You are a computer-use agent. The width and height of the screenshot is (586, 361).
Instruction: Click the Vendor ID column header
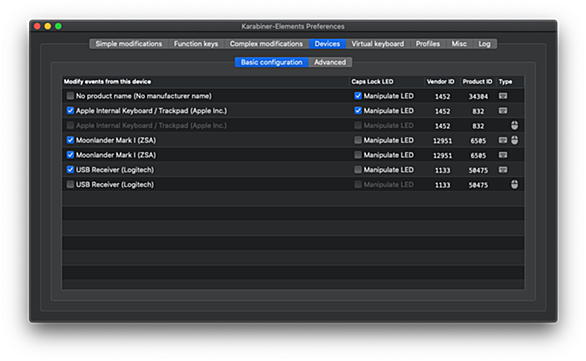pos(441,81)
